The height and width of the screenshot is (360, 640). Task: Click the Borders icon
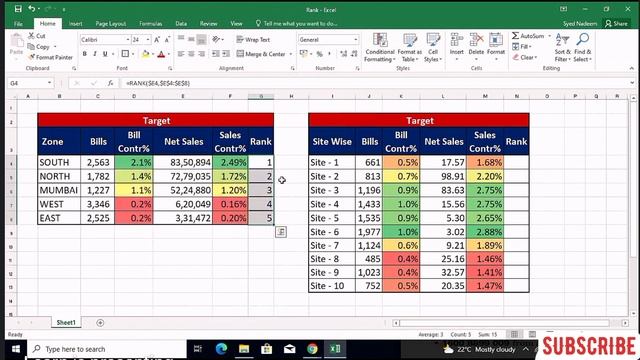[125, 54]
